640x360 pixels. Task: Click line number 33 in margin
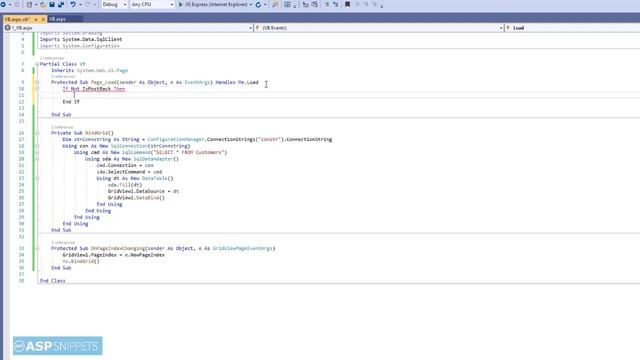tap(21, 248)
